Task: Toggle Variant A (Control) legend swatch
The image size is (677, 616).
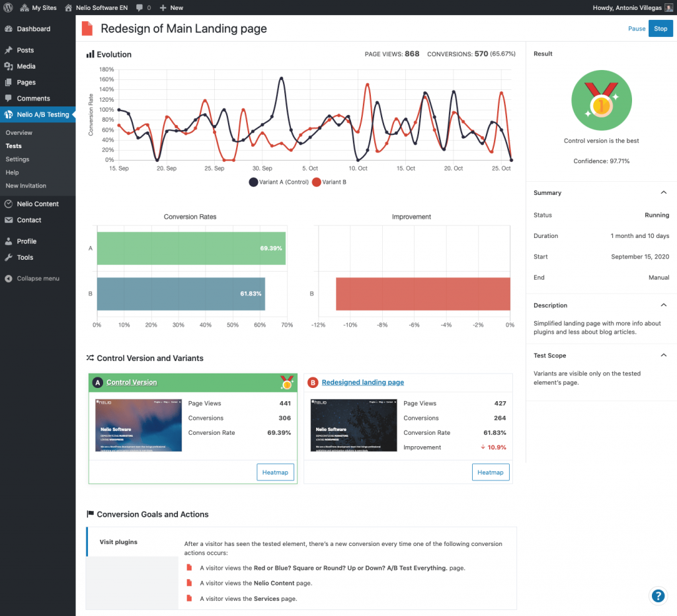Action: (x=253, y=182)
